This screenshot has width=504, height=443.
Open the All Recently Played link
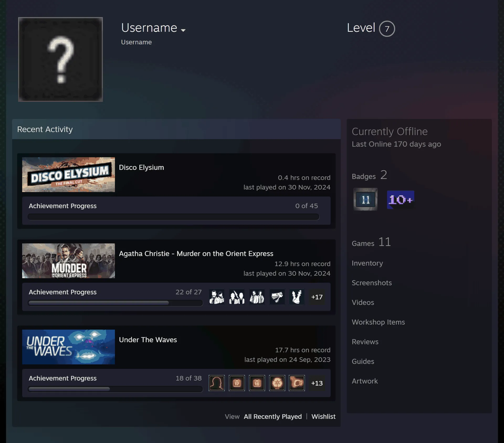(273, 416)
